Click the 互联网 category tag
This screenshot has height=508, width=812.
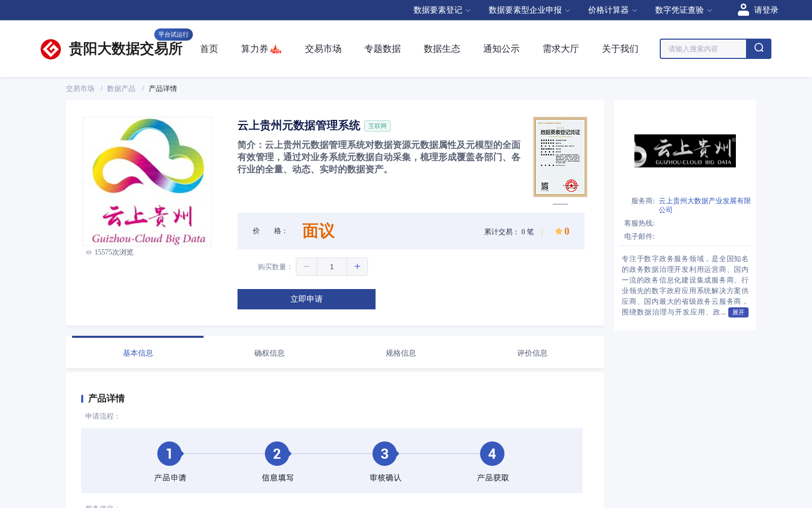point(378,126)
